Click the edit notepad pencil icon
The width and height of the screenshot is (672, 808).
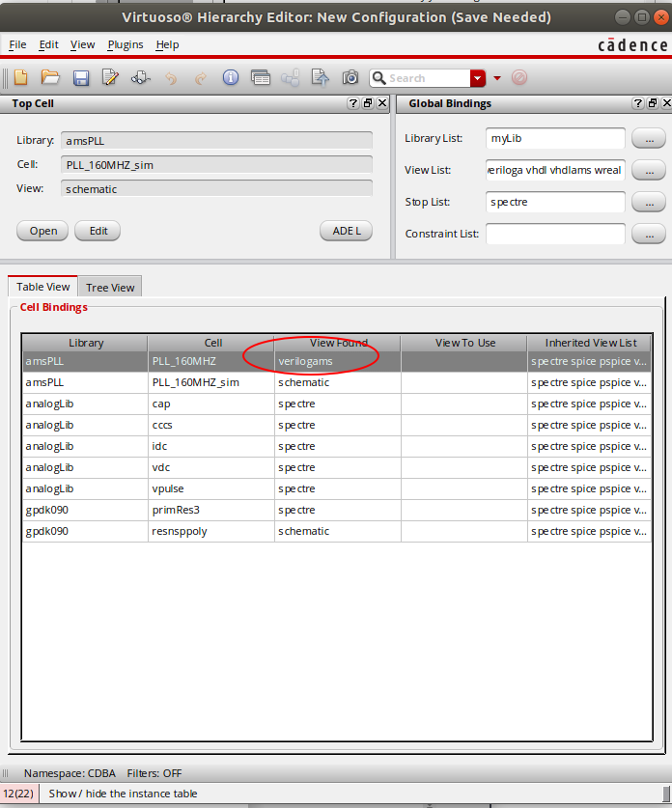coord(110,78)
